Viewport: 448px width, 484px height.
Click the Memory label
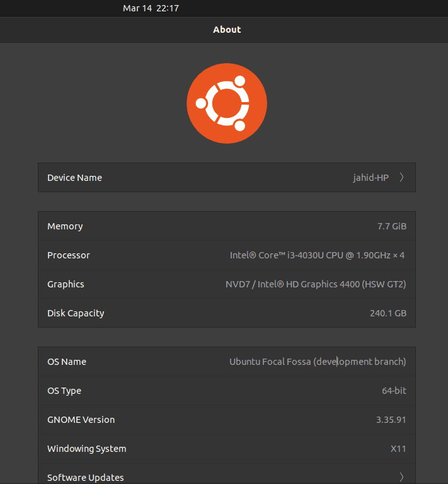tap(65, 227)
